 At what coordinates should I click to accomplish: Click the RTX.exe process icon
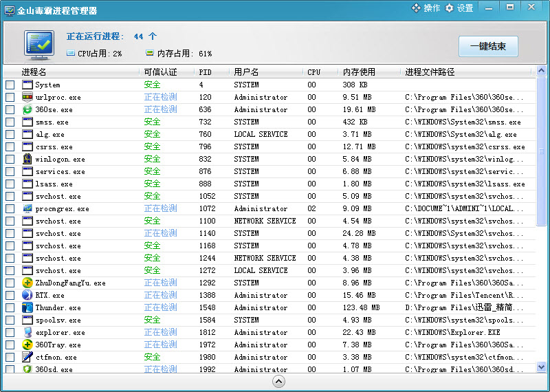[x=27, y=295]
